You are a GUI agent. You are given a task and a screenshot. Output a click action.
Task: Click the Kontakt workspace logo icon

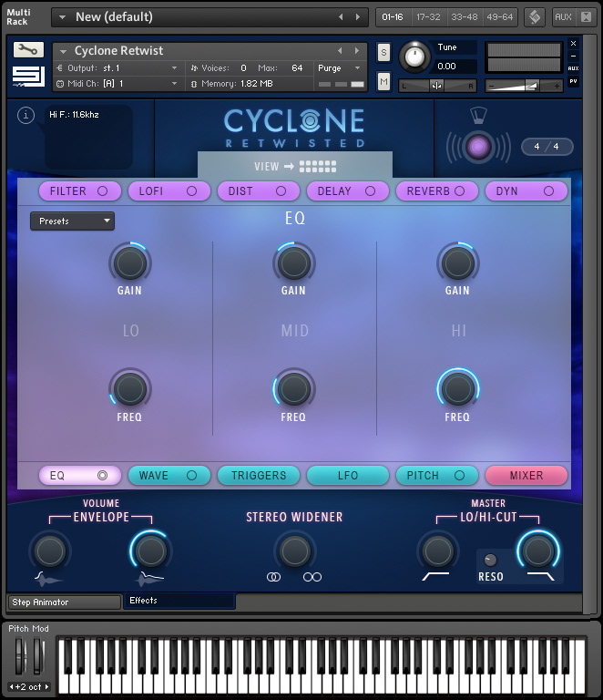coord(535,17)
